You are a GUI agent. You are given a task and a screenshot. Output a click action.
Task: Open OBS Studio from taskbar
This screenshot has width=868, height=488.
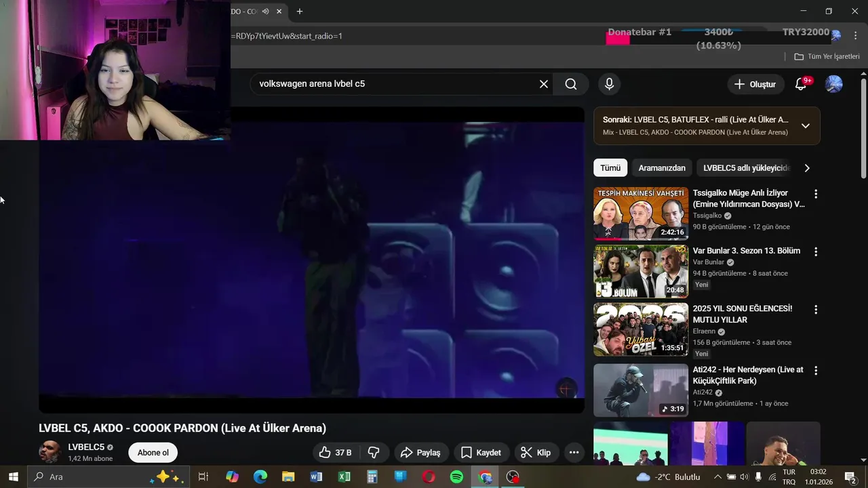pyautogui.click(x=513, y=476)
